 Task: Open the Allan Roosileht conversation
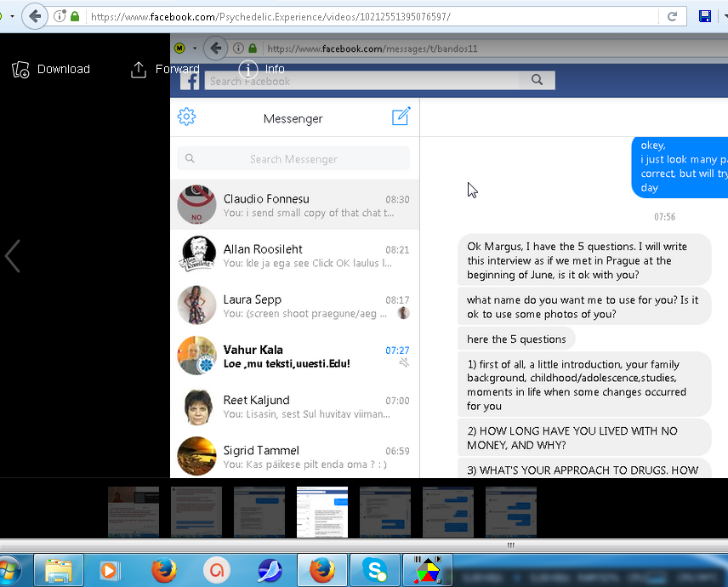tap(295, 255)
